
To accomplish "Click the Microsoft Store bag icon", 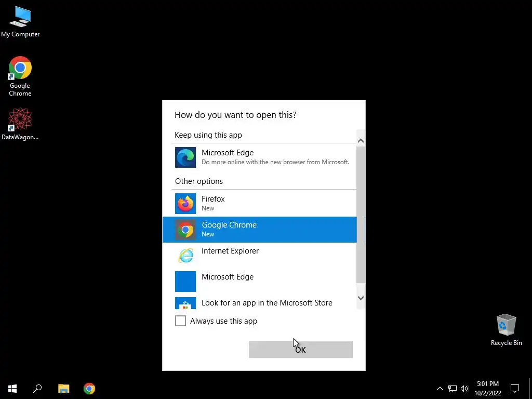I will click(x=185, y=303).
